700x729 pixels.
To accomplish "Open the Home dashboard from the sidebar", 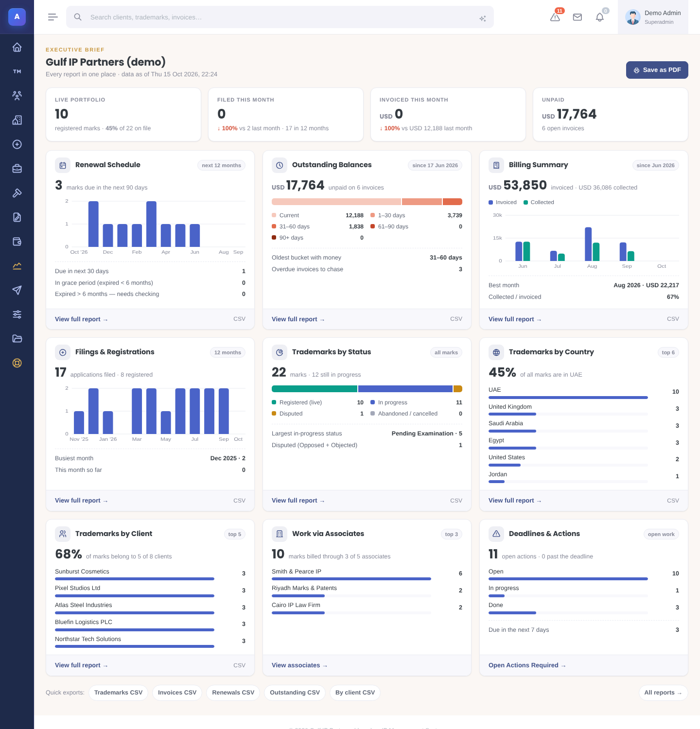I will click(x=17, y=47).
